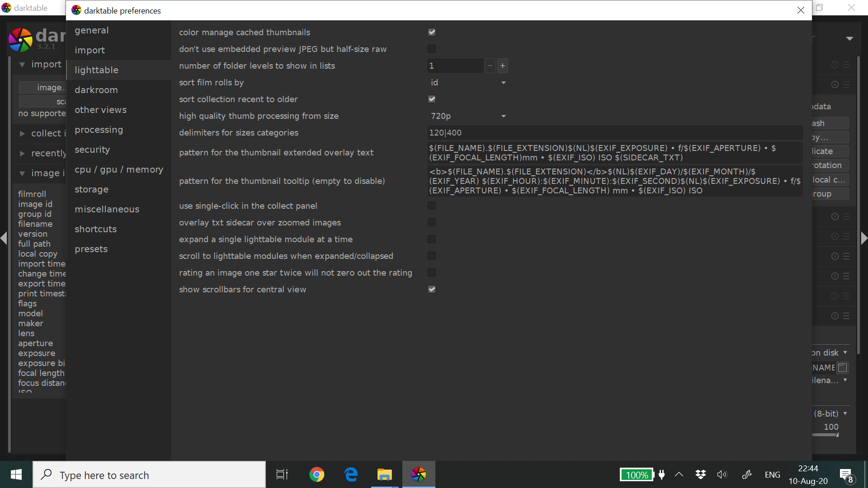Viewport: 868px width, 488px height.
Task: Open the shortcuts preferences tab
Action: [95, 229]
